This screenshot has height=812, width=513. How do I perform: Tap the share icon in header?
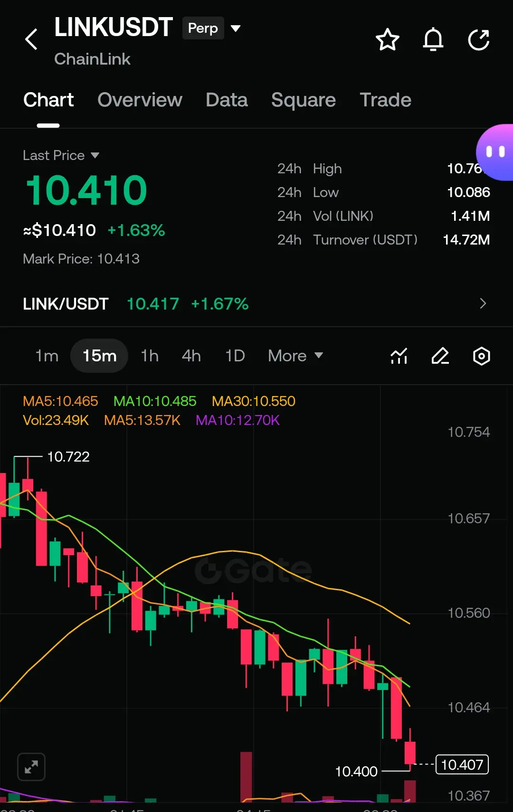(478, 39)
